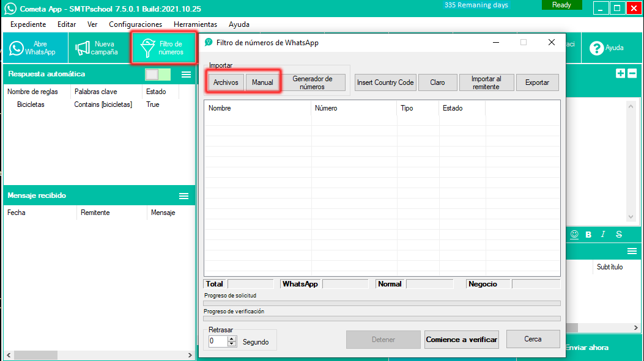Click Insert Country Code button
This screenshot has width=644, height=361.
click(385, 82)
